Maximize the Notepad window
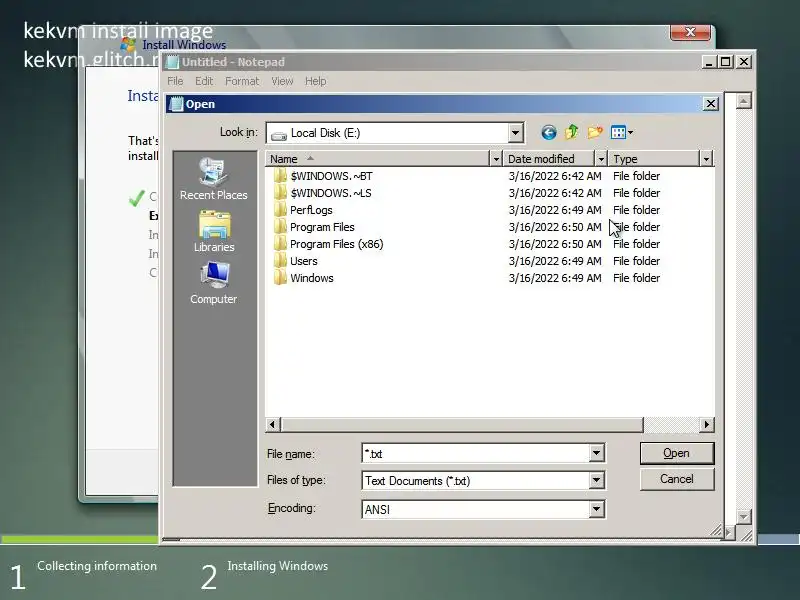The width and height of the screenshot is (800, 600). (x=726, y=62)
